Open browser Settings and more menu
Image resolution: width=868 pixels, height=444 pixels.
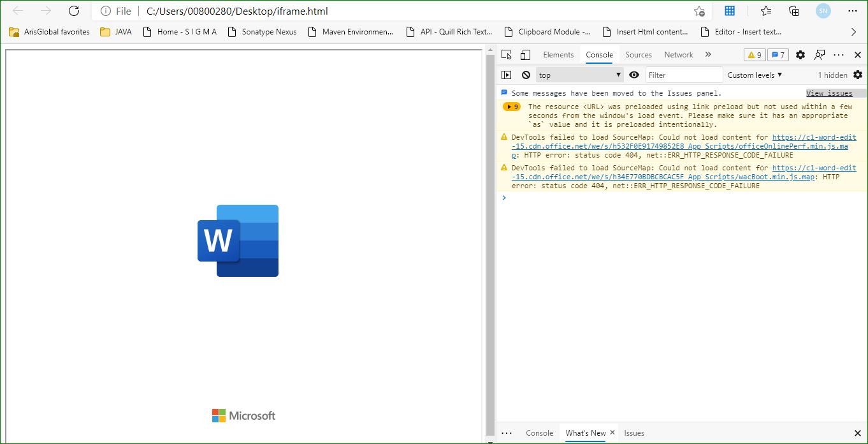tap(853, 11)
